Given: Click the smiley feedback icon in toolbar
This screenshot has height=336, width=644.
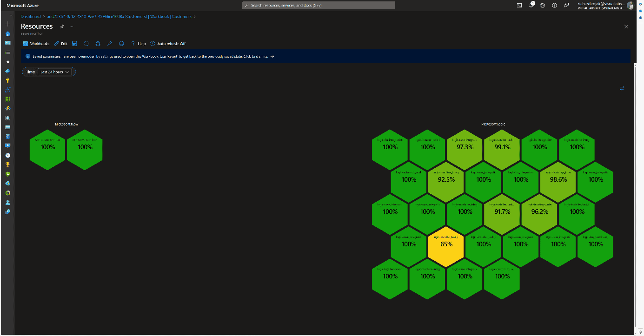Looking at the screenshot, I should click(121, 44).
